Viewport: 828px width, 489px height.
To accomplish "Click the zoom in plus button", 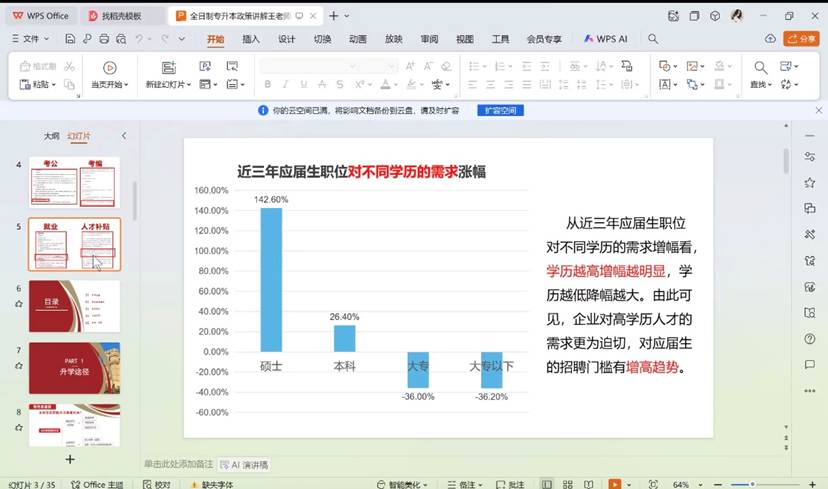I will [x=812, y=484].
